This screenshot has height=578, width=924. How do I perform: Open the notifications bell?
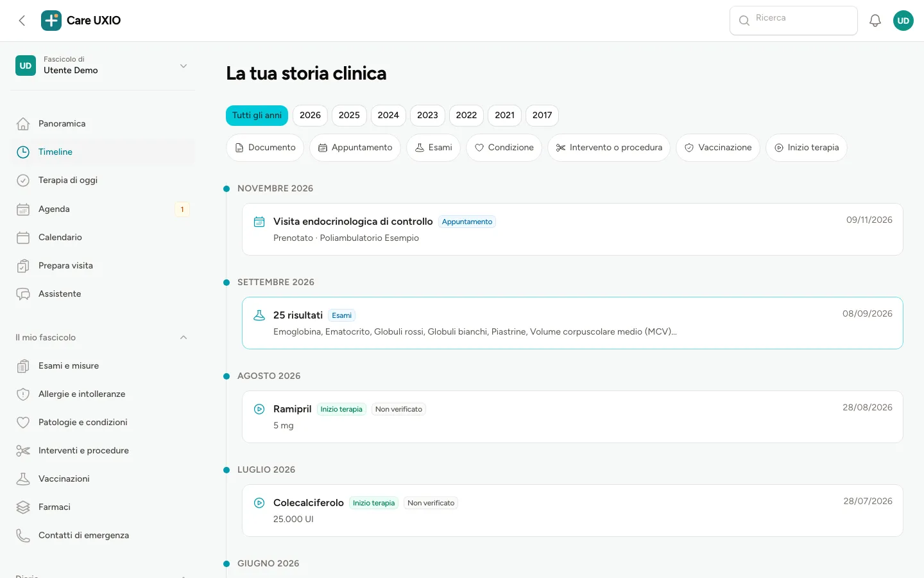click(875, 21)
